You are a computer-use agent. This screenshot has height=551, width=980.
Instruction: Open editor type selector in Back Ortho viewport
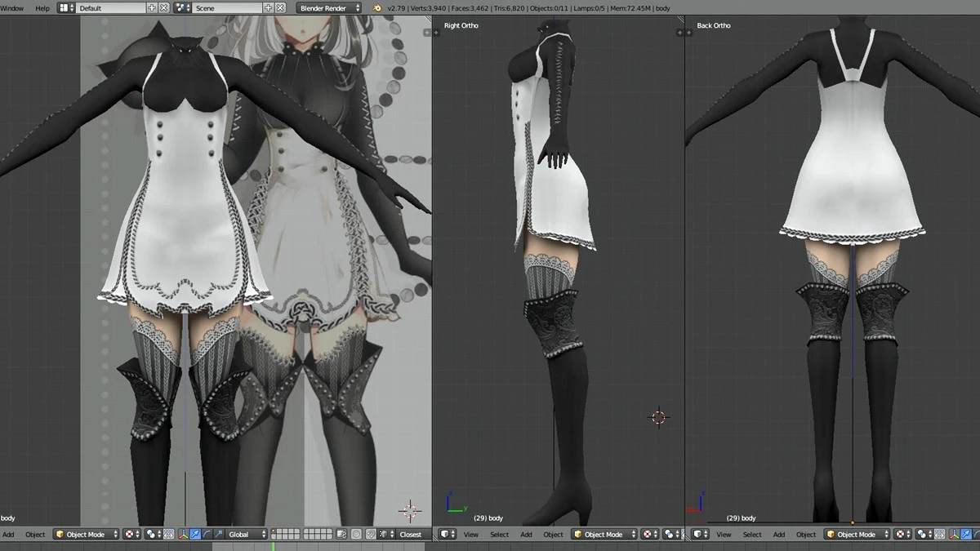coord(700,535)
